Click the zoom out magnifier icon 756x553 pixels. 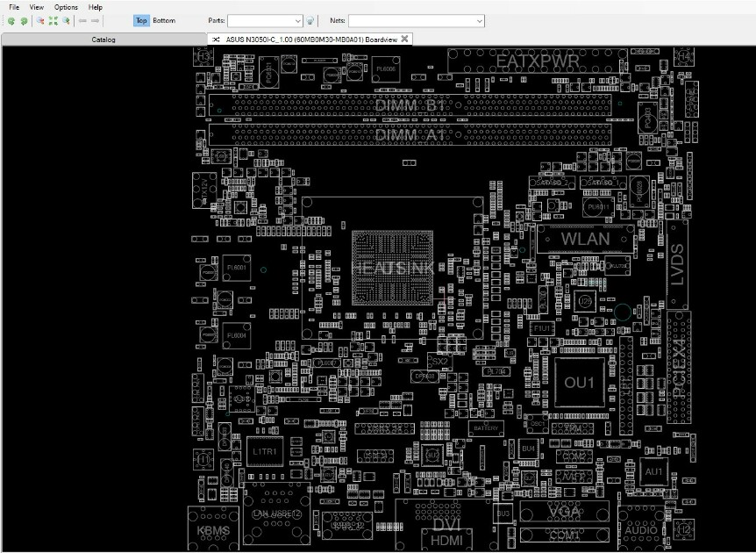[40, 21]
